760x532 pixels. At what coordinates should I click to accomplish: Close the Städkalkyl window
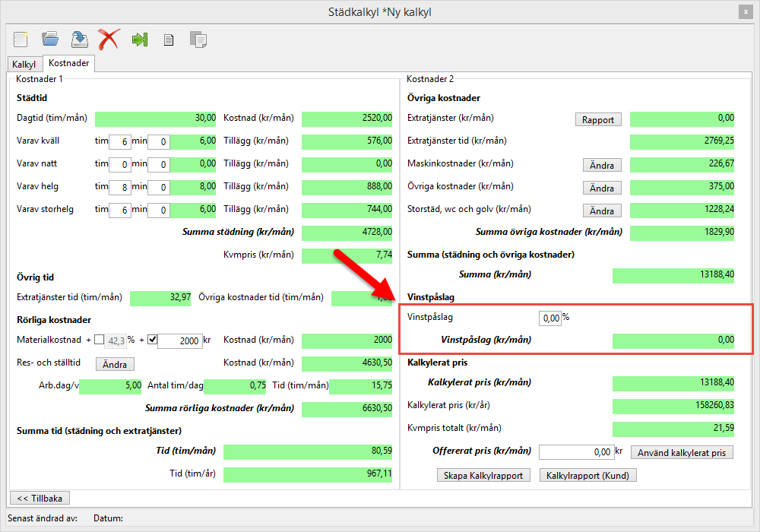pyautogui.click(x=744, y=12)
